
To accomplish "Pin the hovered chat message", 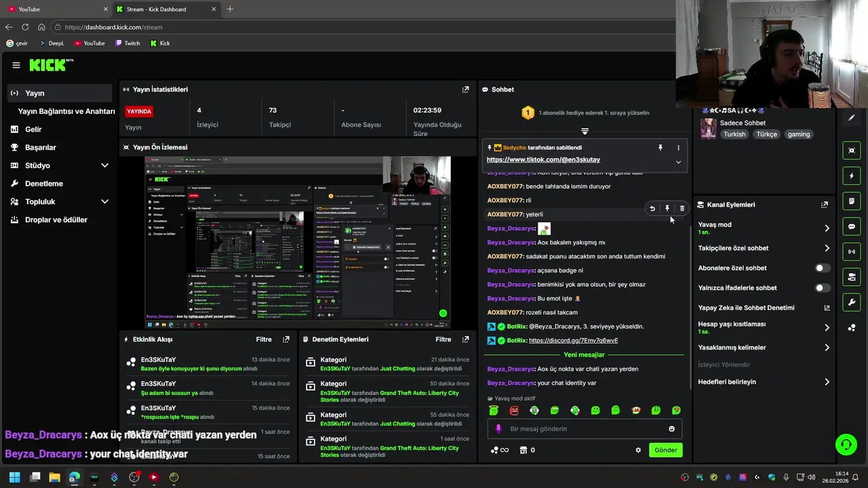I will pos(667,209).
